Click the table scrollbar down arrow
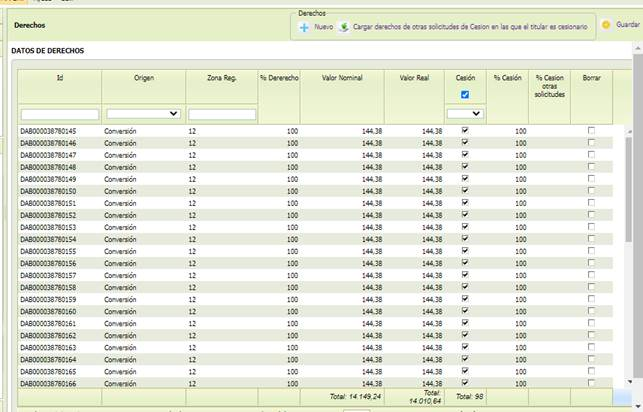 (630, 382)
